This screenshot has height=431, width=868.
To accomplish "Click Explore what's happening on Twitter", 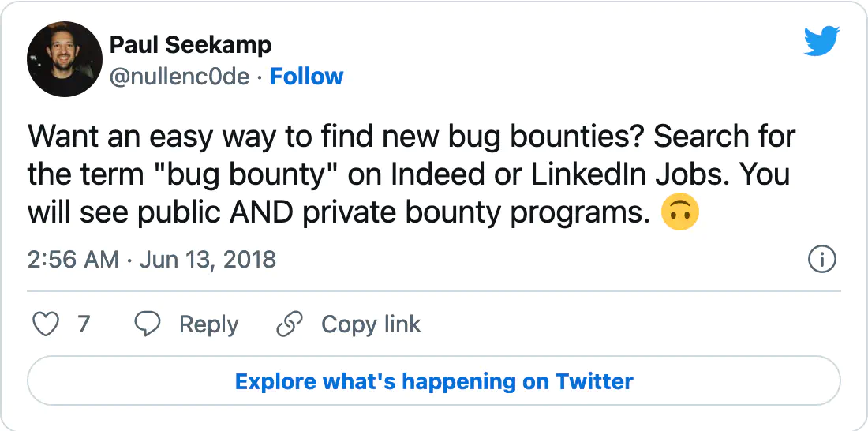I will tap(434, 381).
